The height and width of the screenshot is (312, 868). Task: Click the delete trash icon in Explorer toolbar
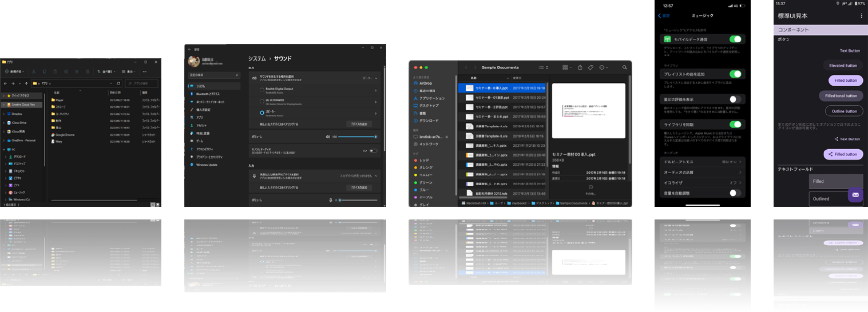88,71
